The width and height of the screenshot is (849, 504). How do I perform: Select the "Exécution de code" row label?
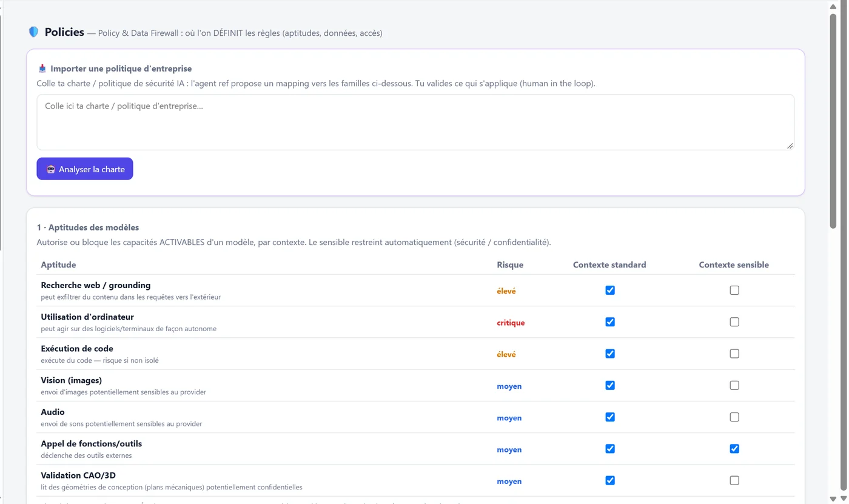click(x=77, y=349)
